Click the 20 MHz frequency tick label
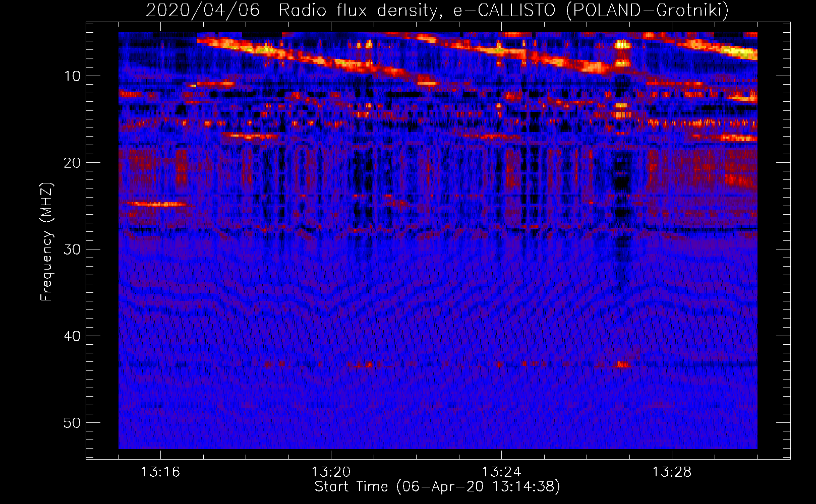Viewport: 816px width, 504px height. [73, 163]
